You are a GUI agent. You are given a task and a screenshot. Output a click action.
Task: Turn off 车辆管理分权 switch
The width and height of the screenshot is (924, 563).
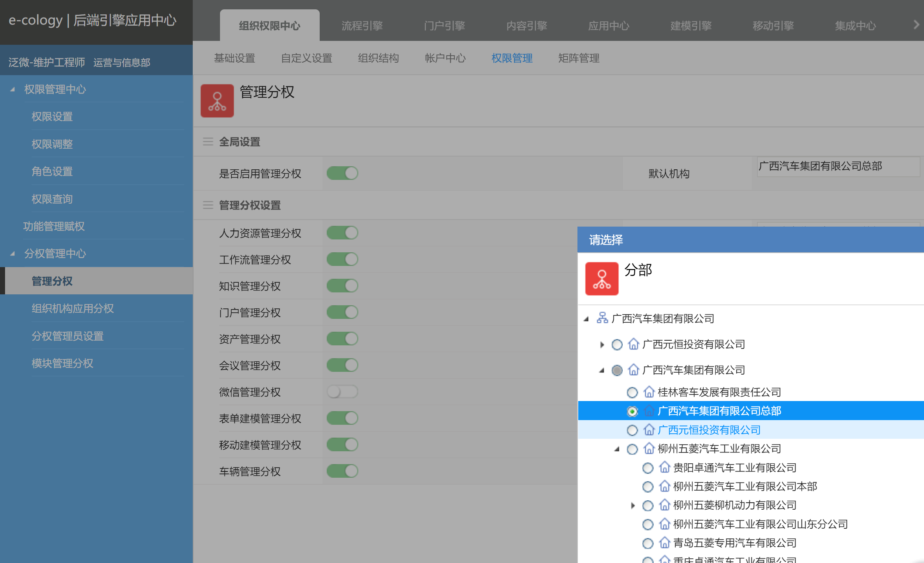point(342,471)
